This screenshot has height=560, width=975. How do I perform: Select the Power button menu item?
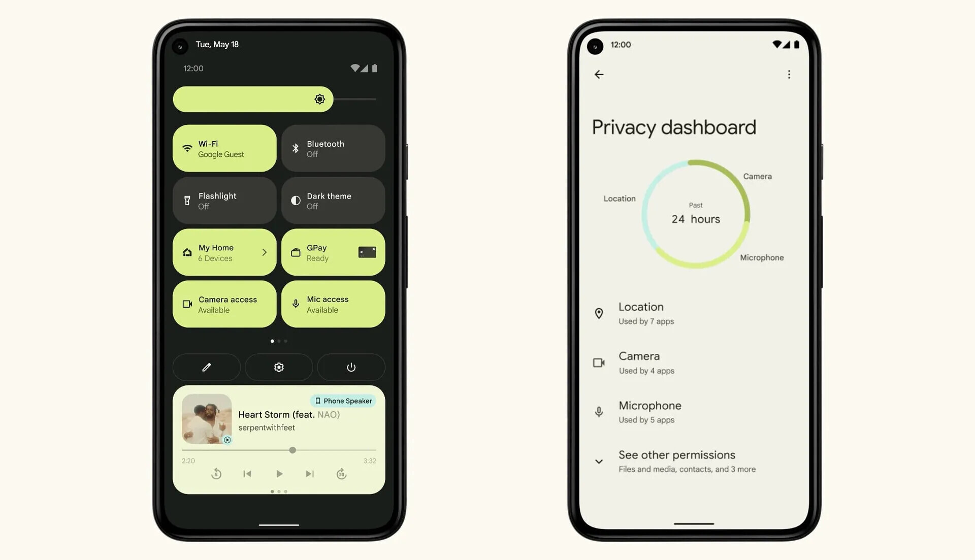(x=351, y=367)
